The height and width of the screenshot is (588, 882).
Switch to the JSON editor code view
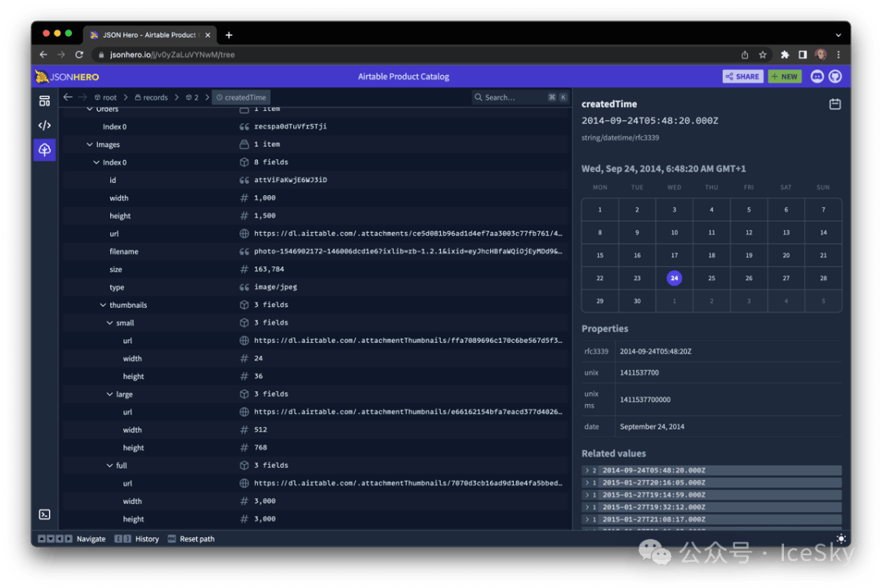point(45,125)
